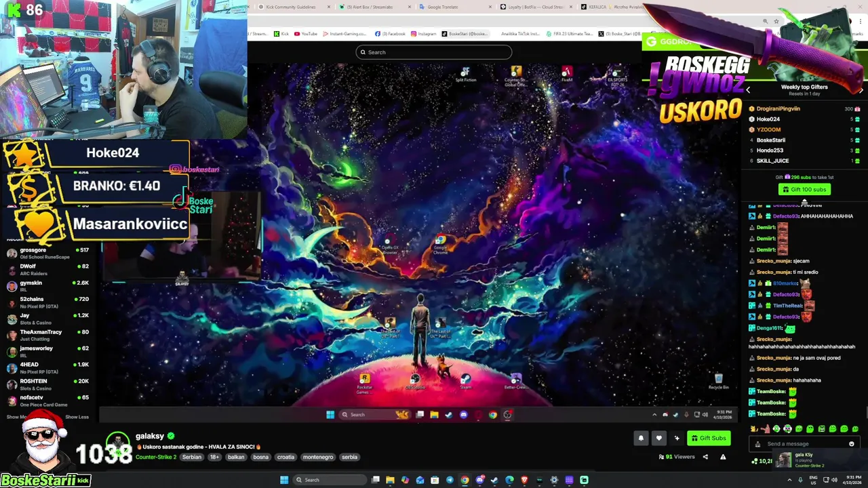Click galaksy streamer name

tap(150, 436)
